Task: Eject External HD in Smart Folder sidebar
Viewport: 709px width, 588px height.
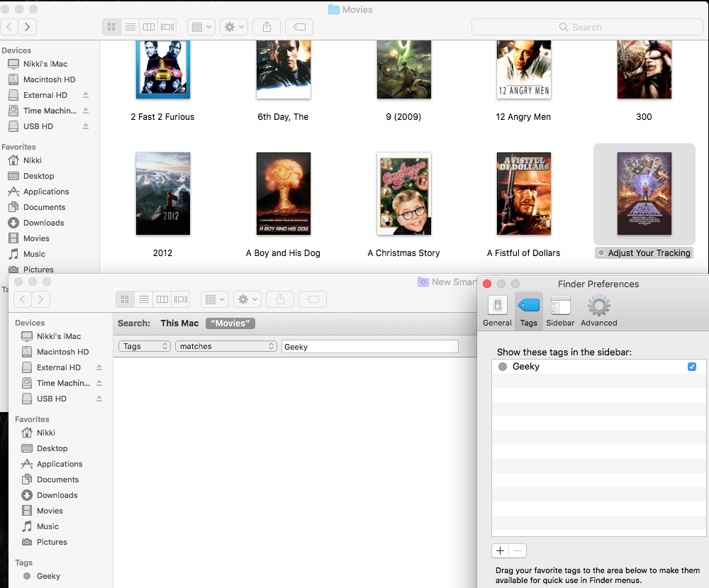Action: pyautogui.click(x=99, y=367)
